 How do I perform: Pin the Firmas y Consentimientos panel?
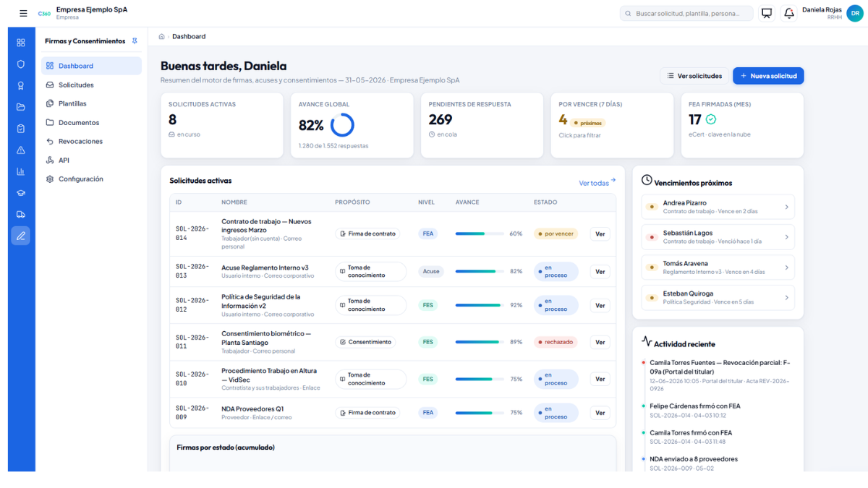point(135,41)
